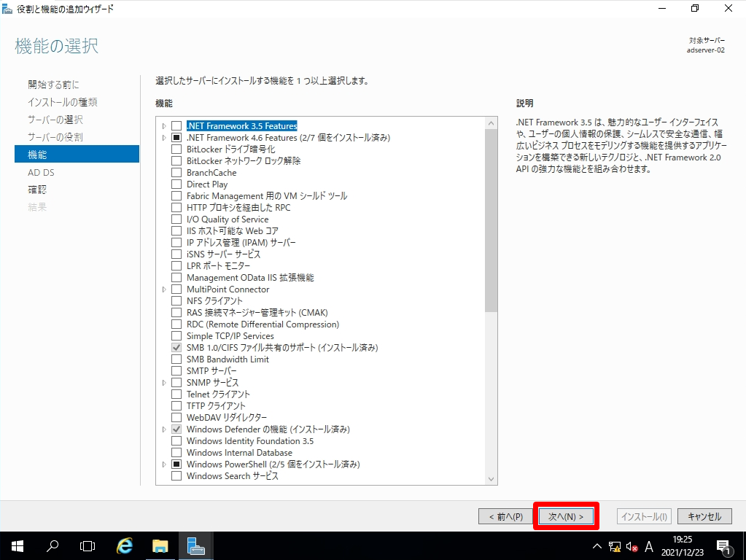
Task: Click the キャンセル button
Action: pyautogui.click(x=704, y=517)
